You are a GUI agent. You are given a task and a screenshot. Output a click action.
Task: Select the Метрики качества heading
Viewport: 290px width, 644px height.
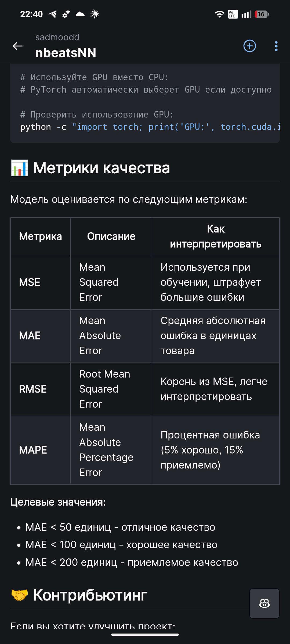(x=102, y=168)
